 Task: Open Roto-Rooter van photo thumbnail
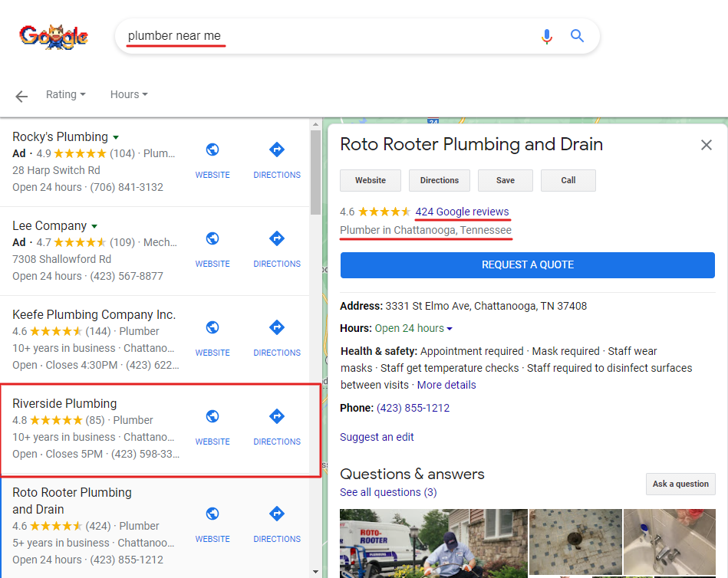pos(433,544)
